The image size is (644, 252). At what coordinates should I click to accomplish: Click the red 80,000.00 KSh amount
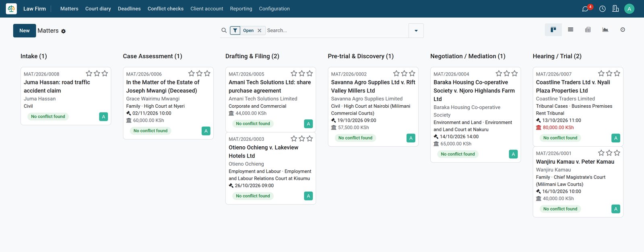[x=558, y=127]
